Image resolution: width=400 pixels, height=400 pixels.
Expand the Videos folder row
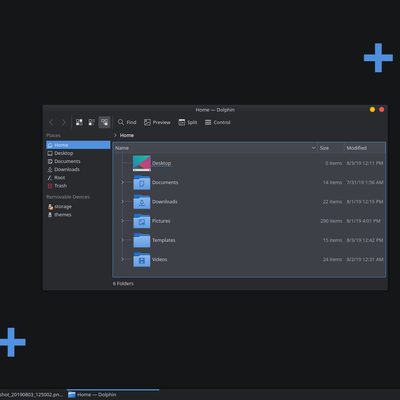pos(122,259)
